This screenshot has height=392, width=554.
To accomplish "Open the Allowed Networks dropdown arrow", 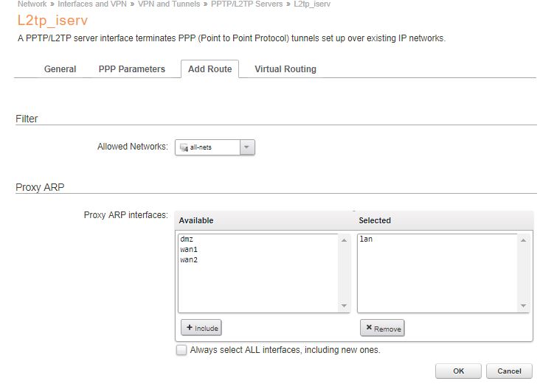I will 247,147.
